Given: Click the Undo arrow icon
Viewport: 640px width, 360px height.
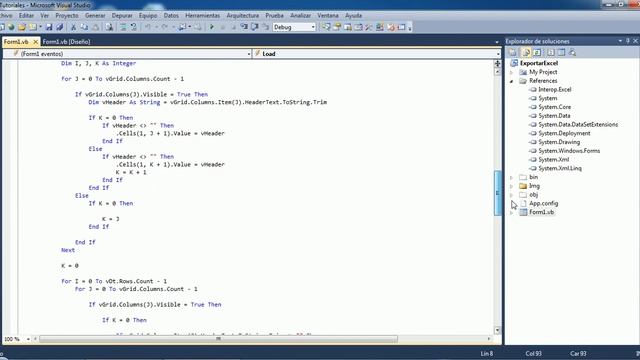Looking at the screenshot, I should click(148, 27).
